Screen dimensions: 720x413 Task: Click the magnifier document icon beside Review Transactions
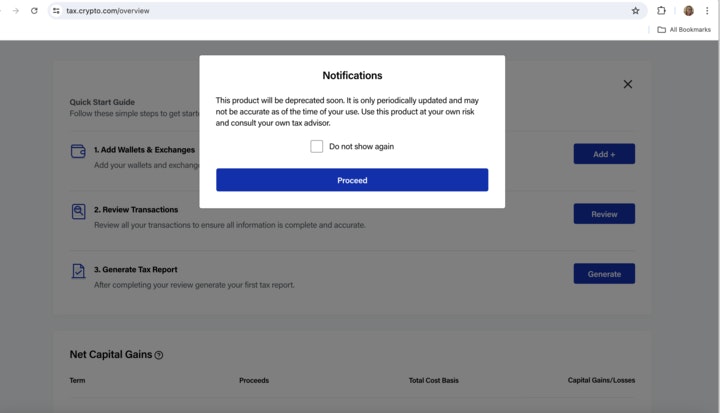pos(79,211)
